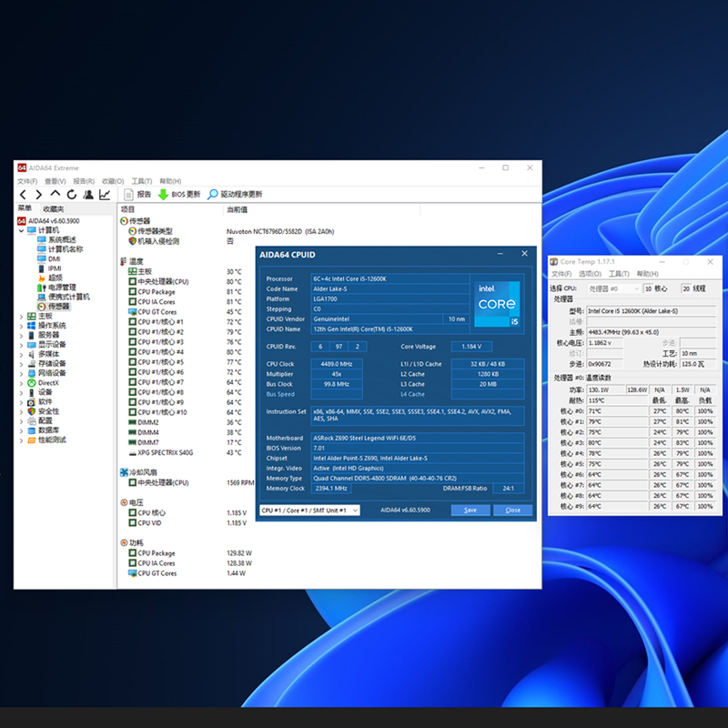The width and height of the screenshot is (728, 728).
Task: Expand the 显示设备 tree node
Action: pos(22,344)
